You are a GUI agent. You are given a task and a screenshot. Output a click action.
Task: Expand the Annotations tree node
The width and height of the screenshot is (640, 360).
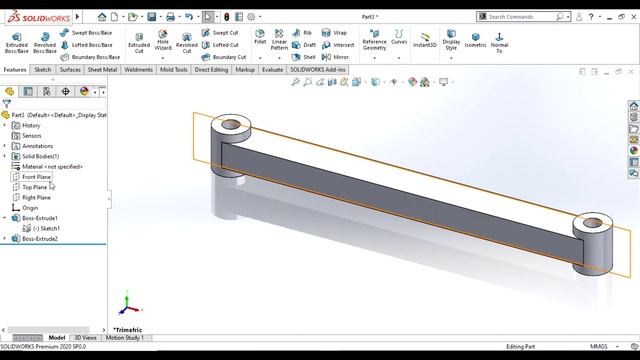point(5,146)
